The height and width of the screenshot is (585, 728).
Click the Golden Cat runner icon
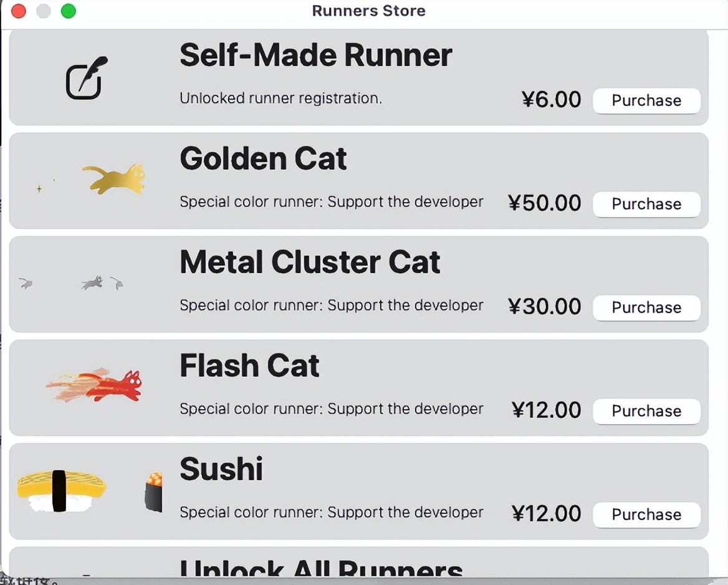(x=116, y=179)
